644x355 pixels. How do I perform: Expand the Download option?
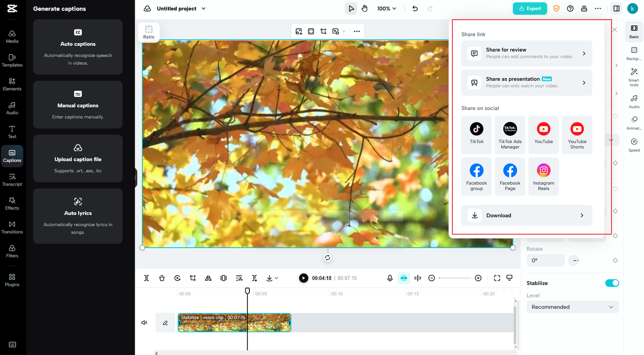(x=526, y=215)
